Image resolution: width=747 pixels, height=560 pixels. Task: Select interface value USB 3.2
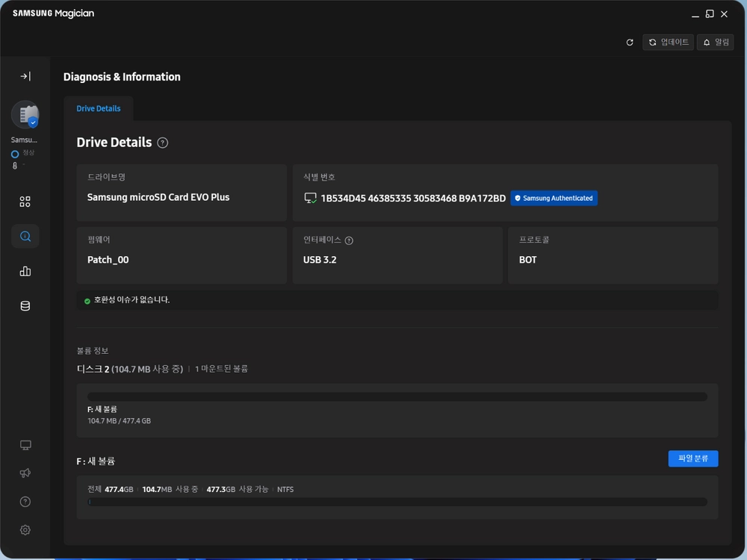(320, 260)
